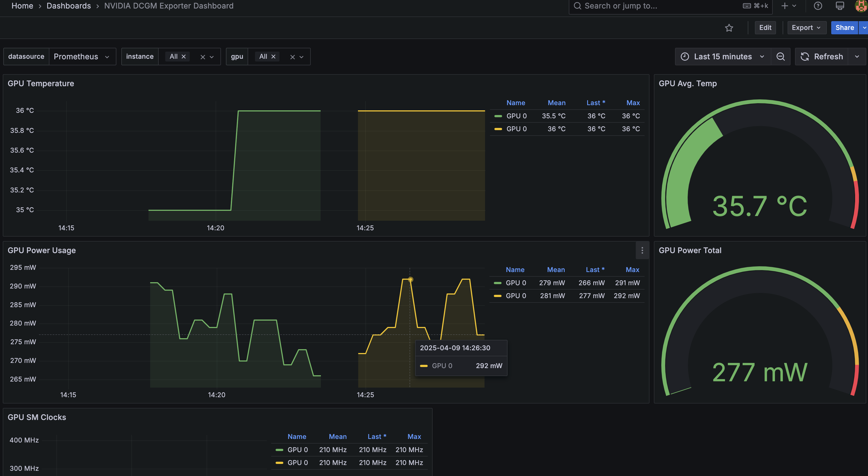Click the clock icon in the time picker

point(685,56)
